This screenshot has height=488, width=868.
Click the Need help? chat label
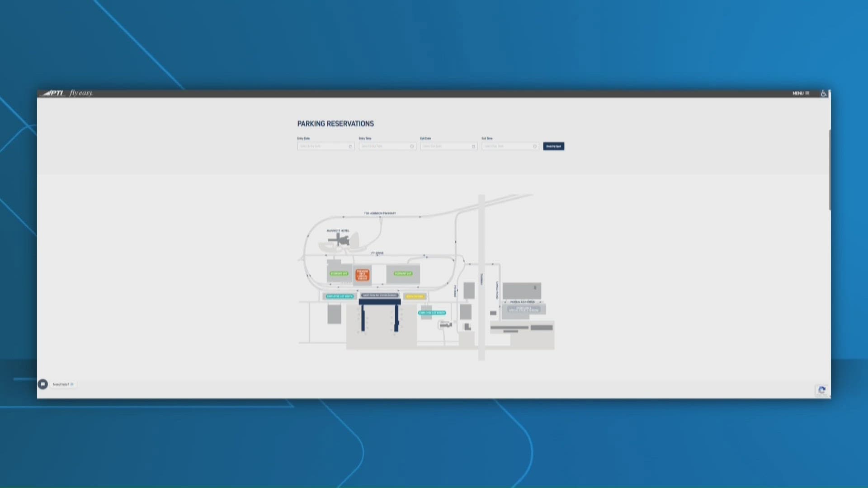pos(63,385)
